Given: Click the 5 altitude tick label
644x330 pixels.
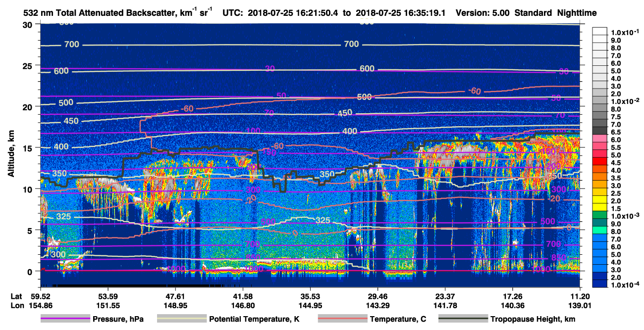Looking at the screenshot, I should pos(31,230).
